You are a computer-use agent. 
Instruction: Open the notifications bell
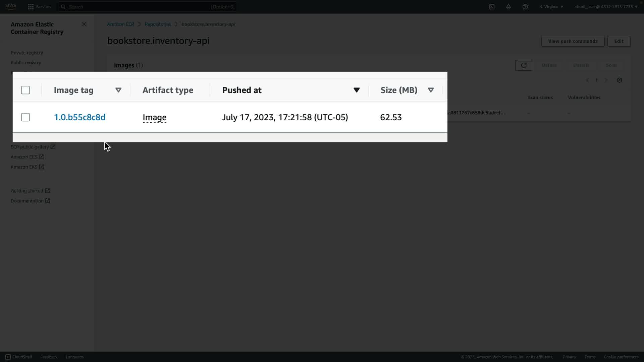pyautogui.click(x=508, y=7)
